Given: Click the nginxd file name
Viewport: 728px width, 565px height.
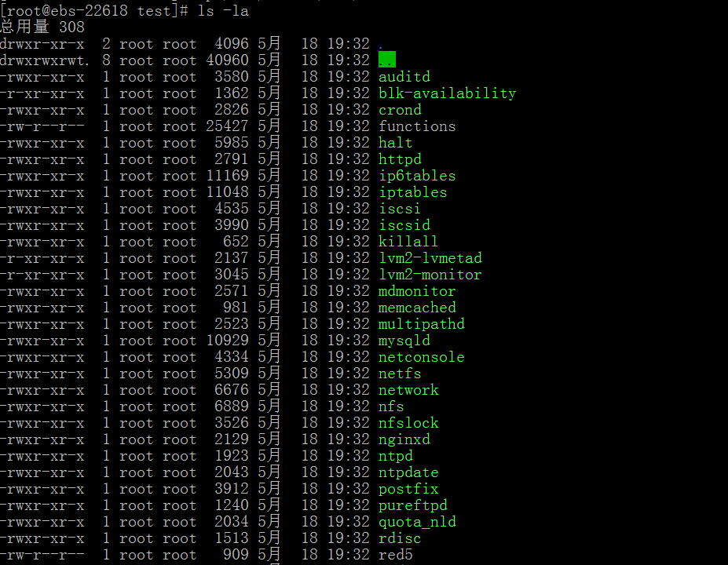Looking at the screenshot, I should (x=404, y=439).
